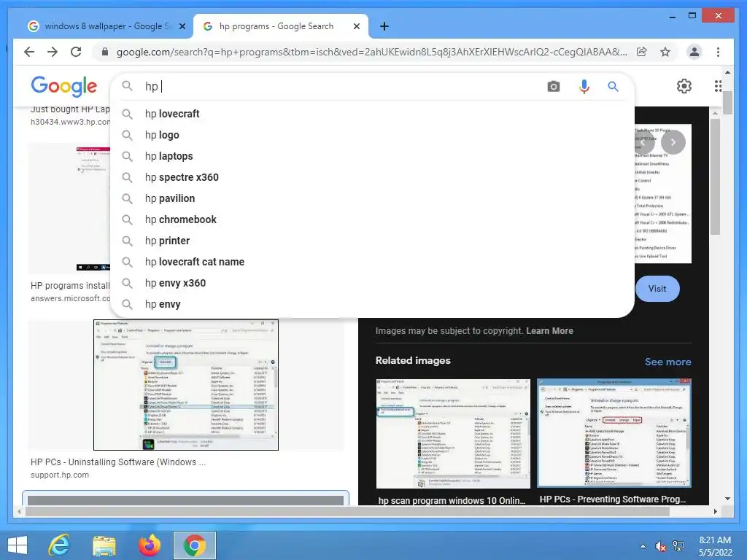Open the Chrome profile avatar

[x=694, y=52]
